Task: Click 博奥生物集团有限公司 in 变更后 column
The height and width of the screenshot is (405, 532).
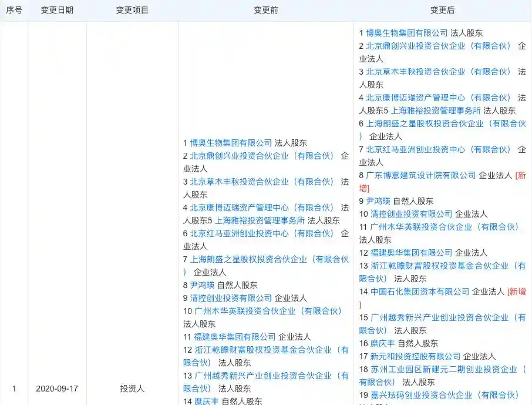Action: tap(407, 33)
